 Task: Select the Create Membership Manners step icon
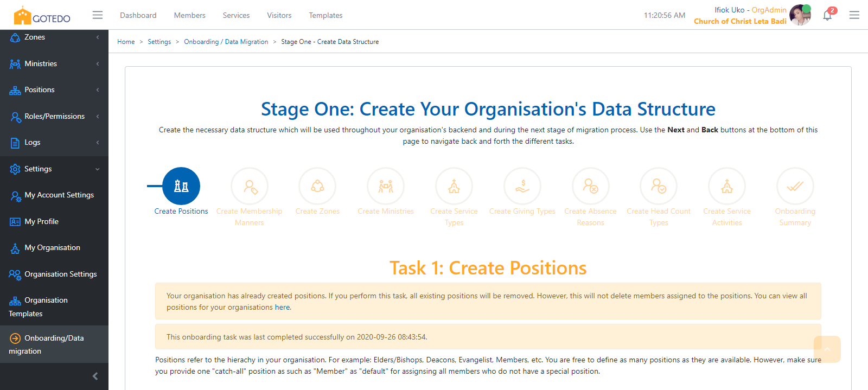pos(250,186)
